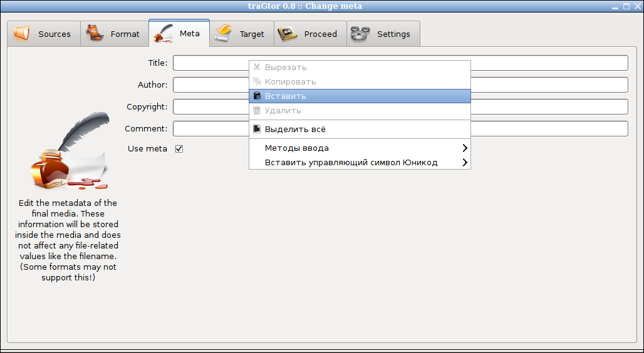Maximize the traGtor window
This screenshot has height=353, width=644.
(626, 6)
